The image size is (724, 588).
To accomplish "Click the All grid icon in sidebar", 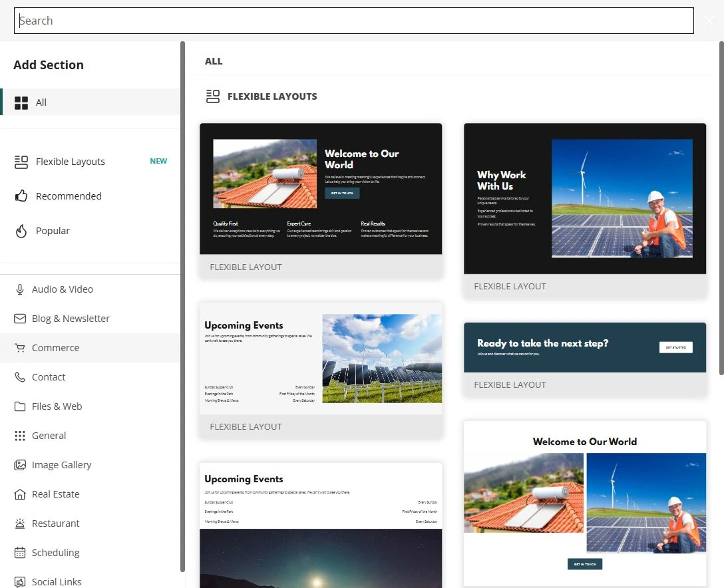I will pyautogui.click(x=21, y=102).
